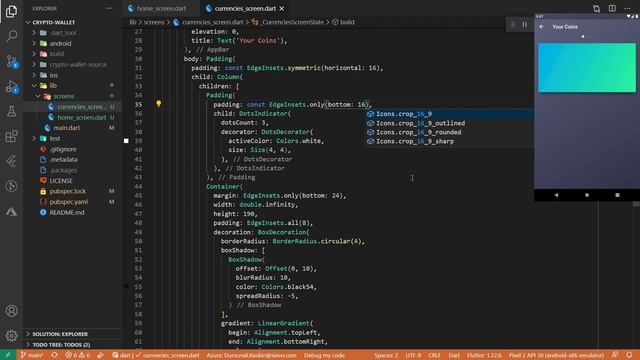
Task: Choose Icons.crop_16_9_sharp suggestion
Action: coord(449,141)
